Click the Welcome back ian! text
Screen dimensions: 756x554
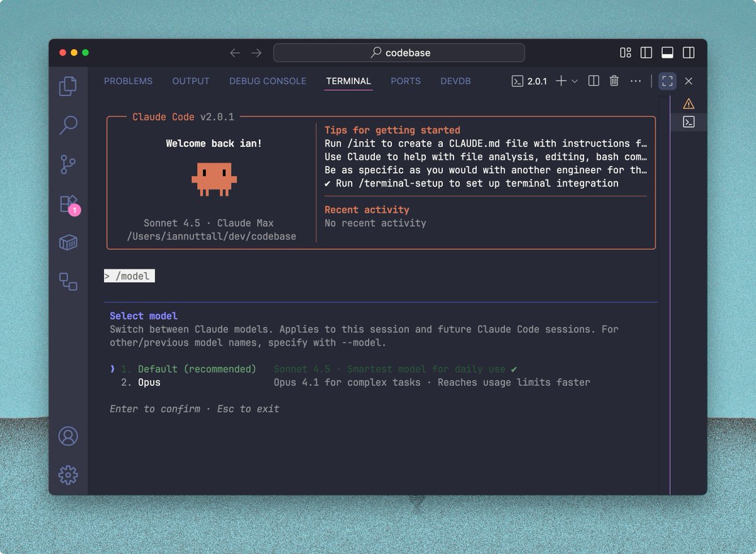(214, 144)
